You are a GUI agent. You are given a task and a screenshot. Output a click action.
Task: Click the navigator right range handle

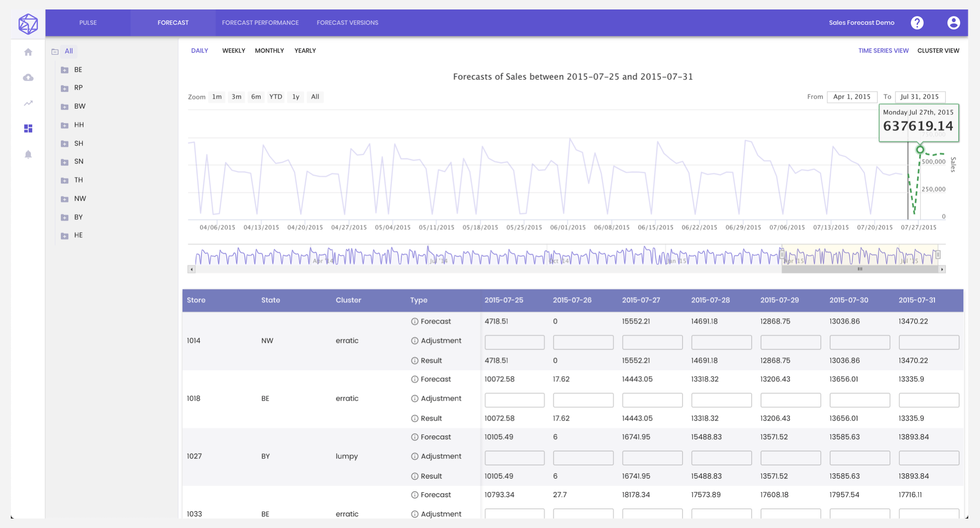938,255
